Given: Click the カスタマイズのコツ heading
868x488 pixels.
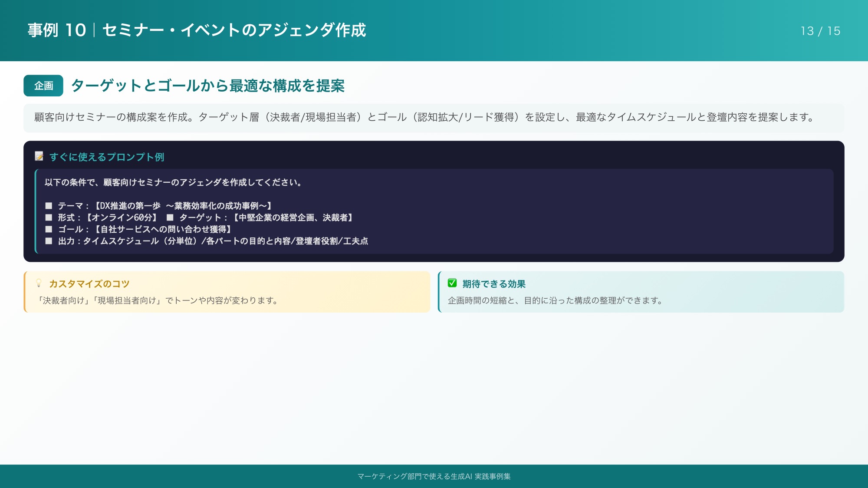Looking at the screenshot, I should click(x=89, y=284).
